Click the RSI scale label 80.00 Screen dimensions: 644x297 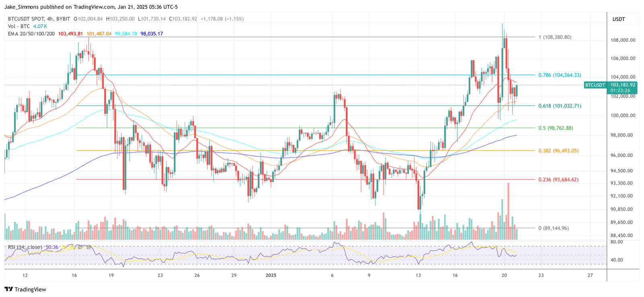(x=617, y=242)
